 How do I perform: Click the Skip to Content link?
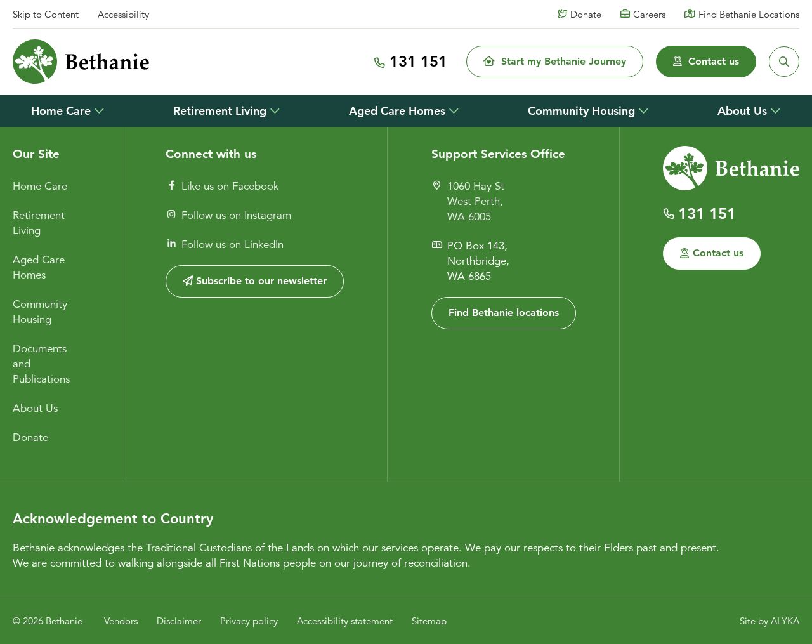[x=46, y=15]
